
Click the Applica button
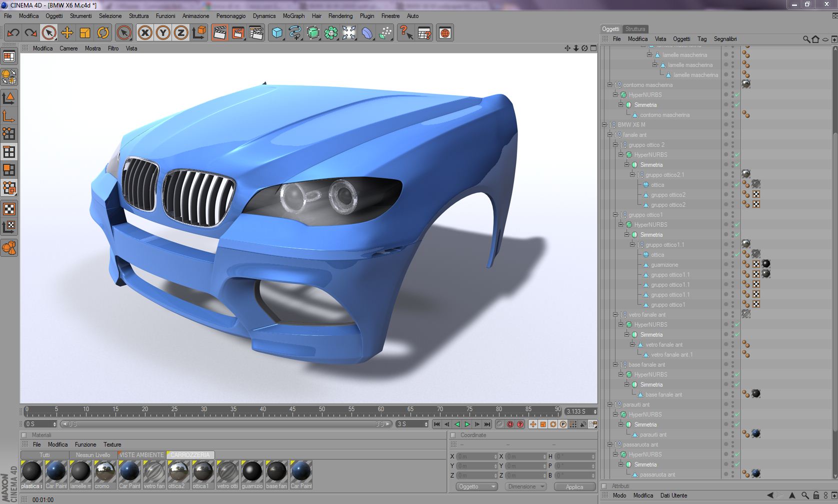(x=574, y=487)
